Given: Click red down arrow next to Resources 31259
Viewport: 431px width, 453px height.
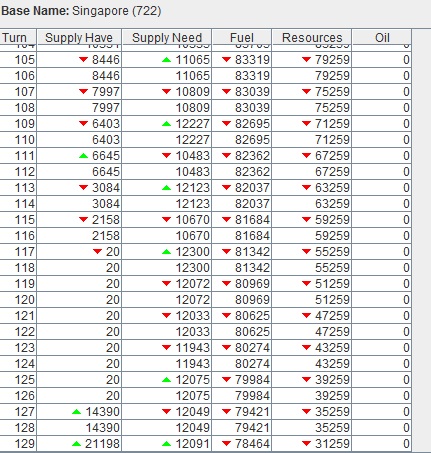Looking at the screenshot, I should [306, 443].
